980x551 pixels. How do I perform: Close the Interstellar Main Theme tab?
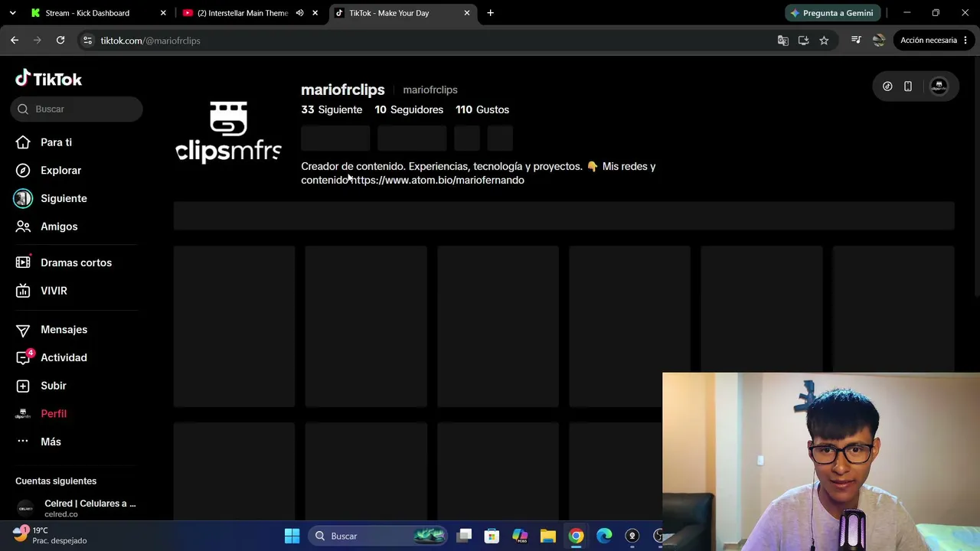coord(315,13)
